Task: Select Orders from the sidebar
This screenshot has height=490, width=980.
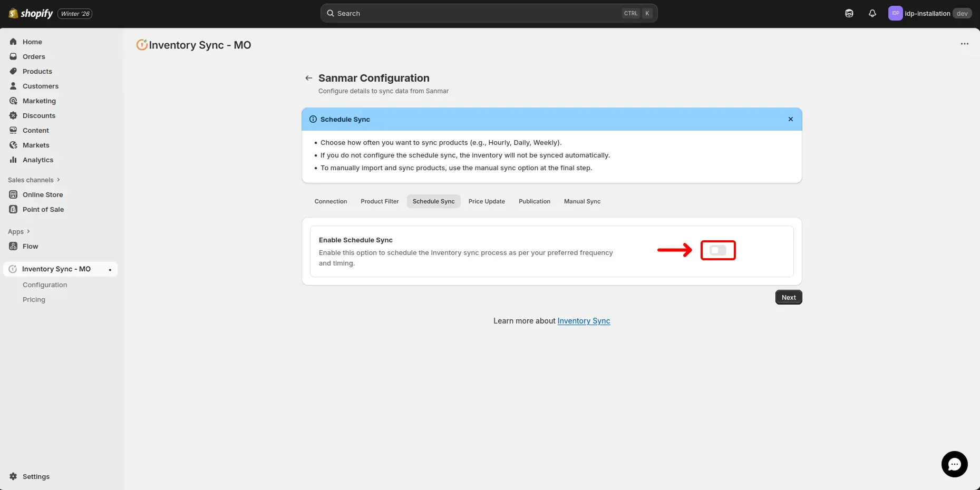Action: tap(34, 56)
